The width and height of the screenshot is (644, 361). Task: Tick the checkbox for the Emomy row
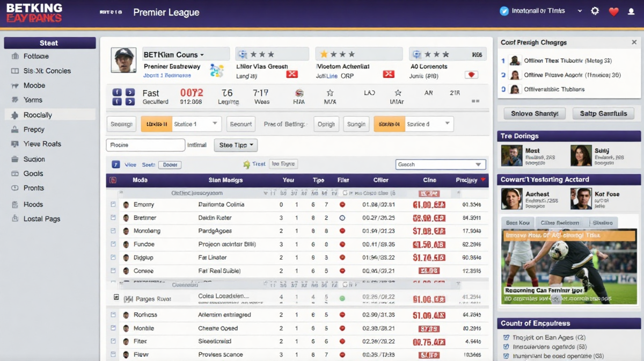tap(113, 205)
